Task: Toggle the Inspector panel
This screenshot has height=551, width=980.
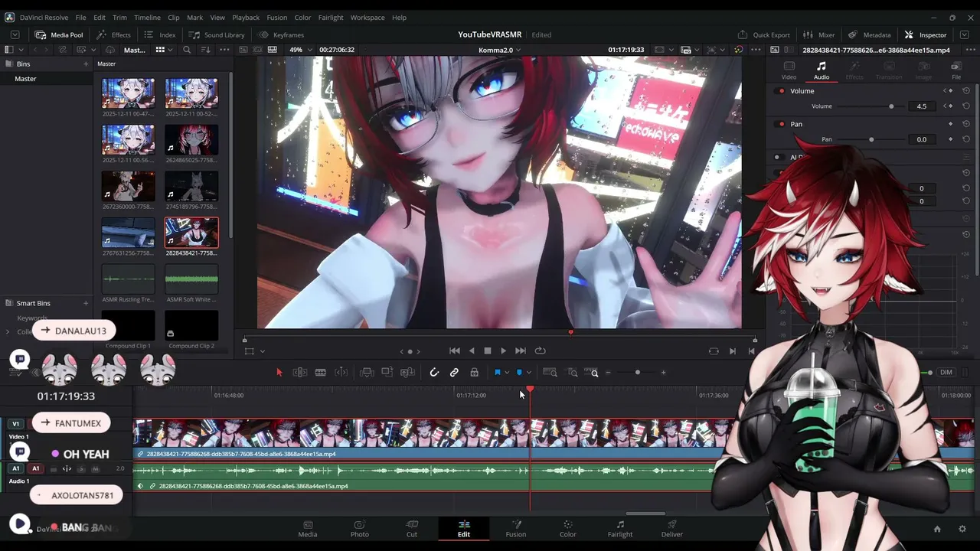Action: click(926, 34)
